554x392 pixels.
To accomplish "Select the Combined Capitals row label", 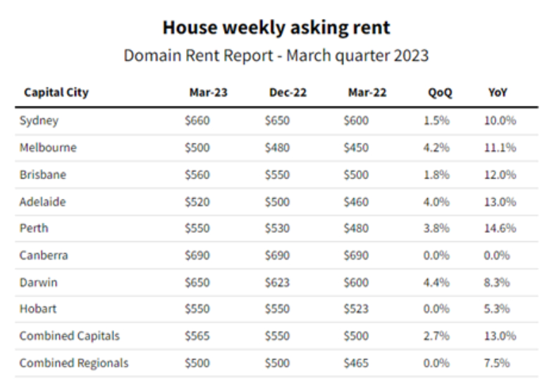I will tap(69, 337).
